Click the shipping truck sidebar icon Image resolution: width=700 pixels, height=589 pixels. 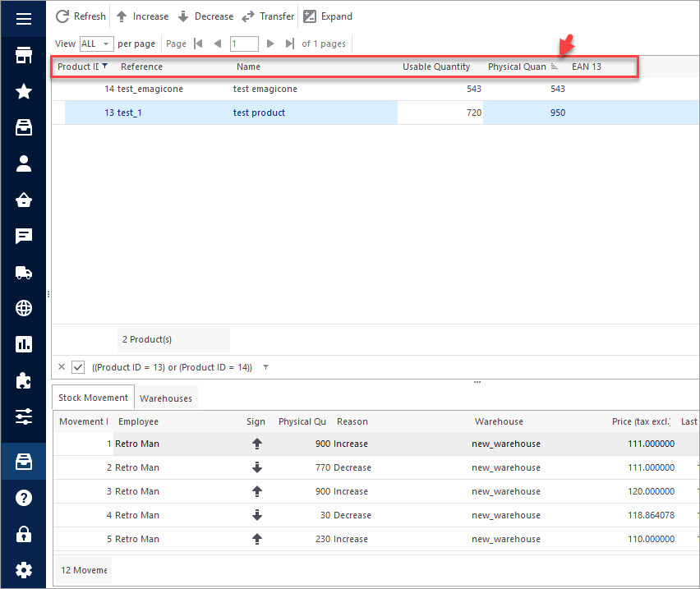[23, 273]
